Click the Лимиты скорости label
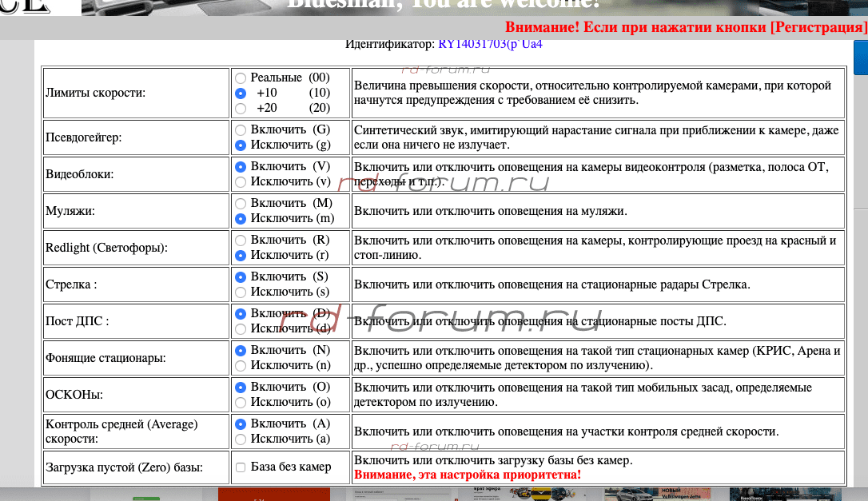This screenshot has width=868, height=501. (x=95, y=93)
